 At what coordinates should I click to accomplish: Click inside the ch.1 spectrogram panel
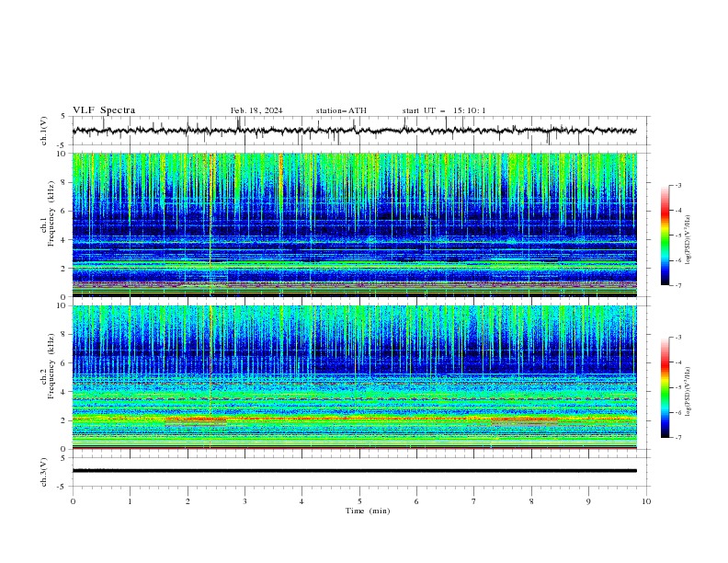[354, 224]
